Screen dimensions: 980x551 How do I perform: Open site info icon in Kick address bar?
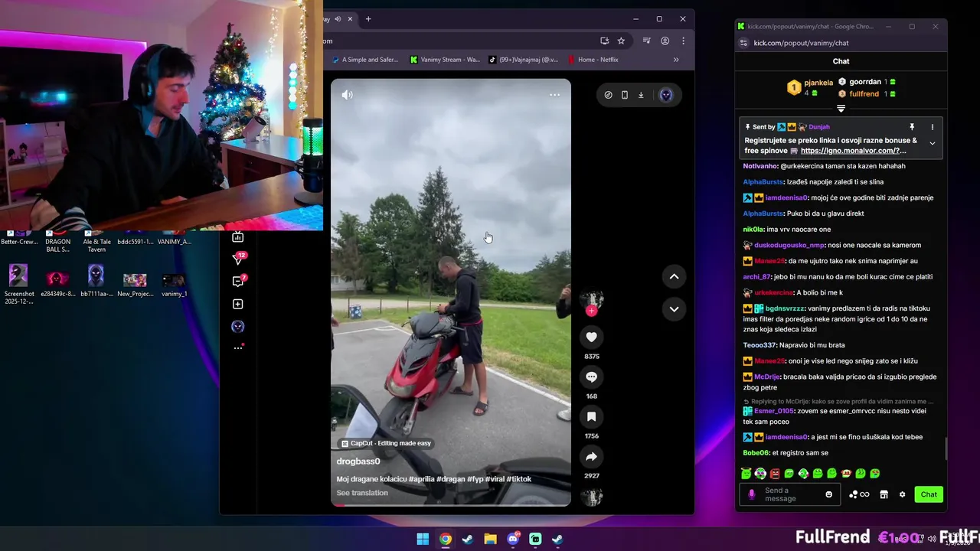pyautogui.click(x=743, y=43)
